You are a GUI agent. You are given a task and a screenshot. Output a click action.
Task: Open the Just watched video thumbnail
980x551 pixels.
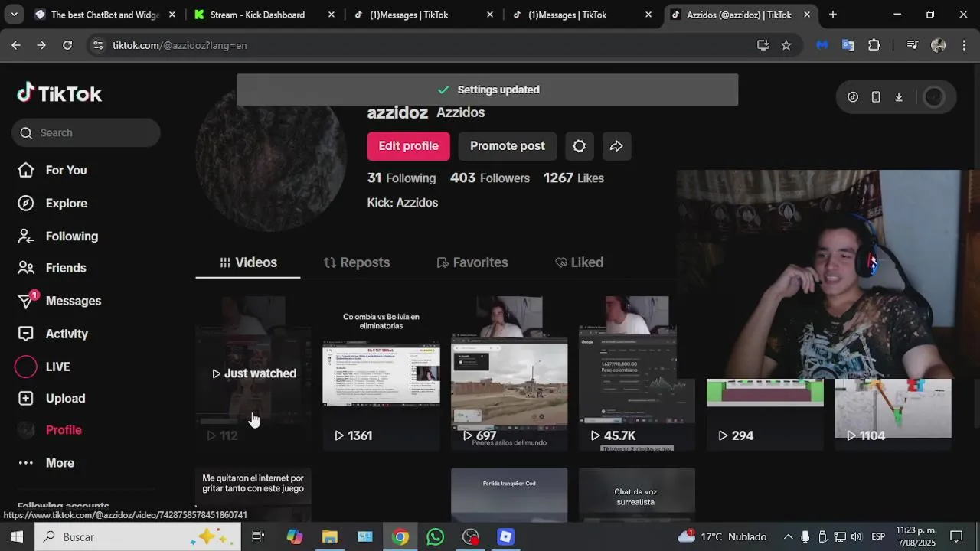(x=253, y=373)
